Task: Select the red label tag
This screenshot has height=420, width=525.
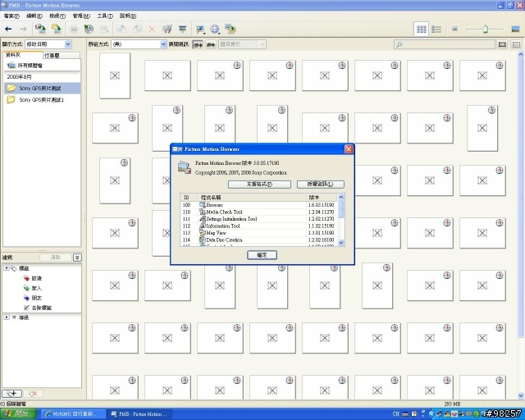Action: [33, 278]
